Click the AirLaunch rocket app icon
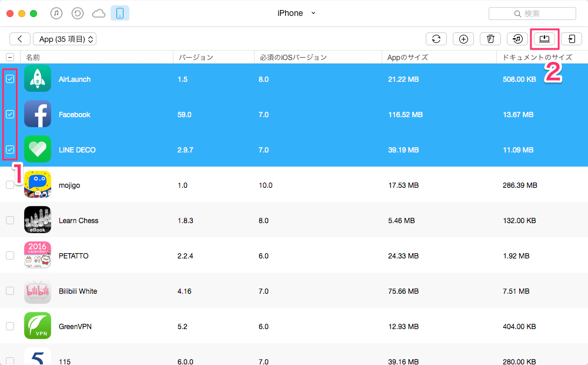588x365 pixels. (x=38, y=78)
